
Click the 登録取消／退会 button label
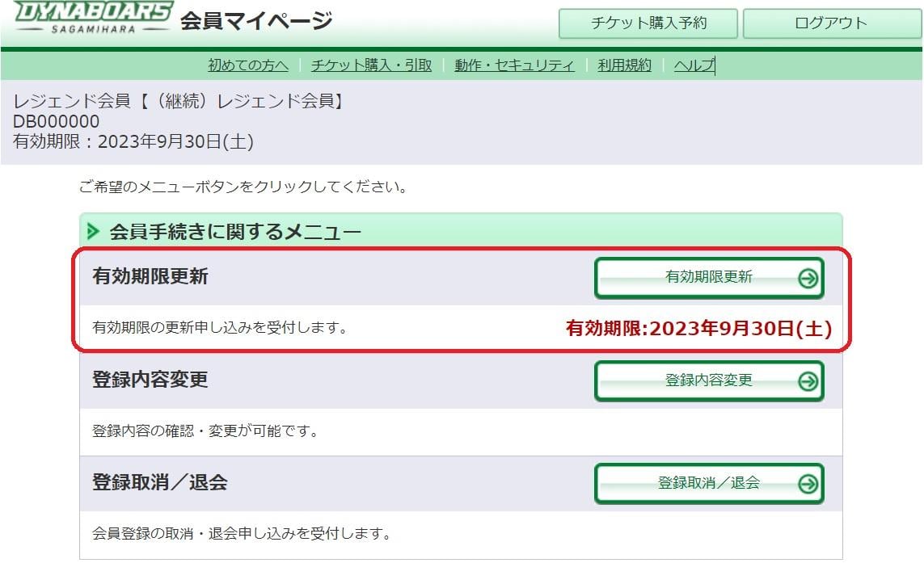coord(708,483)
